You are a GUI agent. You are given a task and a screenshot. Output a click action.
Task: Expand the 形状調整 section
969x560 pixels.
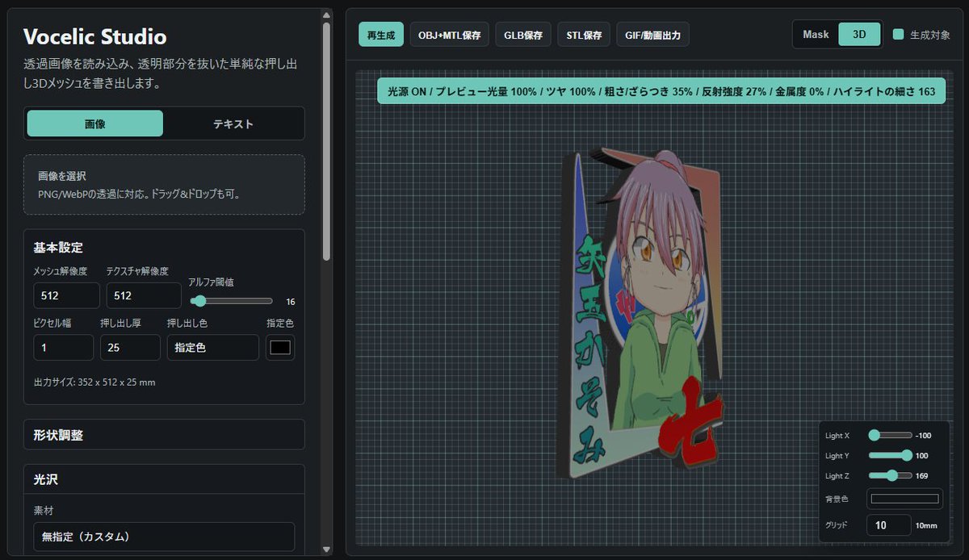click(164, 434)
